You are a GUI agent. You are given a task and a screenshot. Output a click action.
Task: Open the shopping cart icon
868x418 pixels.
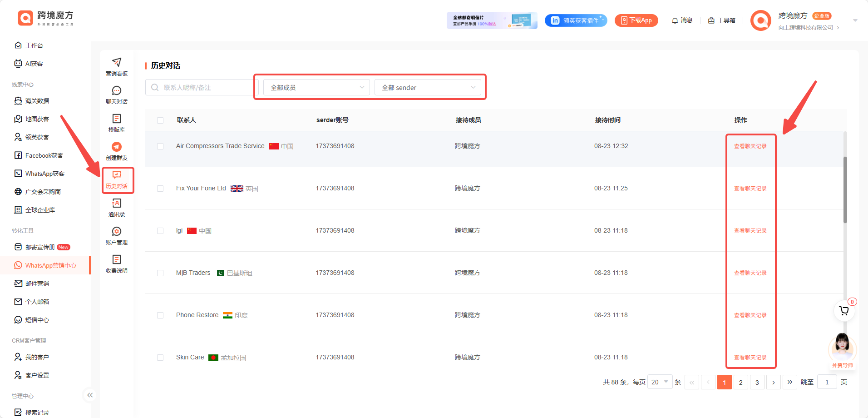coord(844,311)
